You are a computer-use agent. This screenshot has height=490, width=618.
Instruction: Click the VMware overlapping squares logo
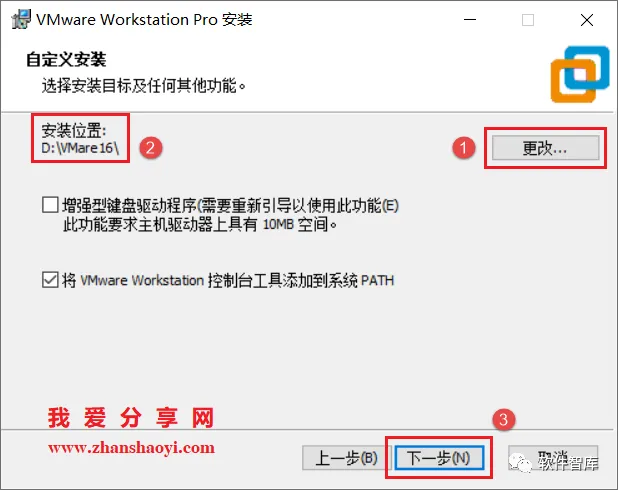click(580, 74)
